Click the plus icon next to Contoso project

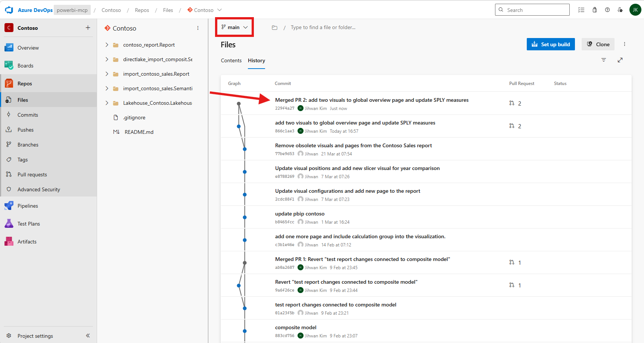coord(88,28)
